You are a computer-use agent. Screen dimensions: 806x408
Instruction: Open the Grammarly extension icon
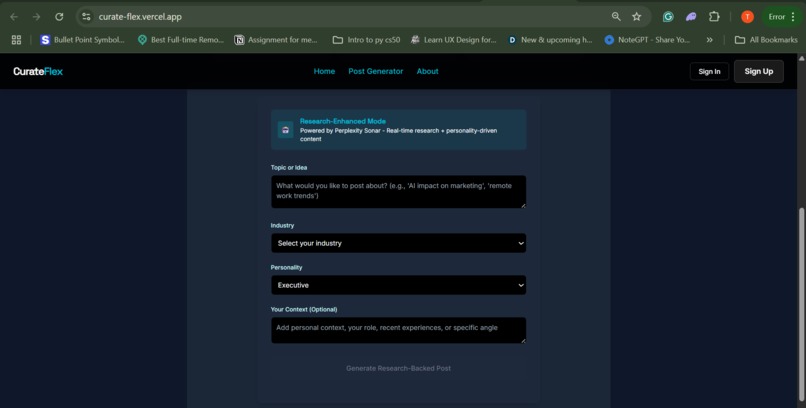668,17
